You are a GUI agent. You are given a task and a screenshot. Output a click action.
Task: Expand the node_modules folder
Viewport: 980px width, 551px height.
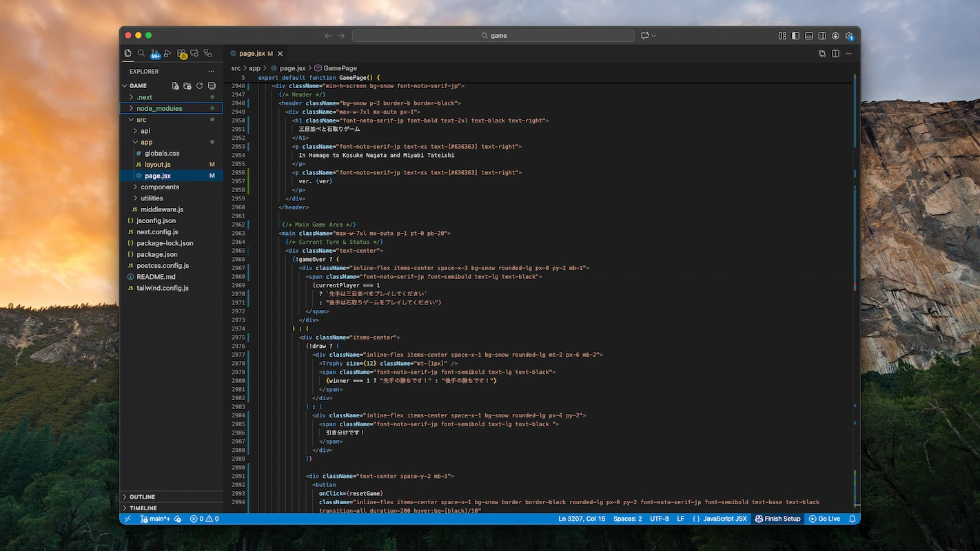pyautogui.click(x=159, y=108)
